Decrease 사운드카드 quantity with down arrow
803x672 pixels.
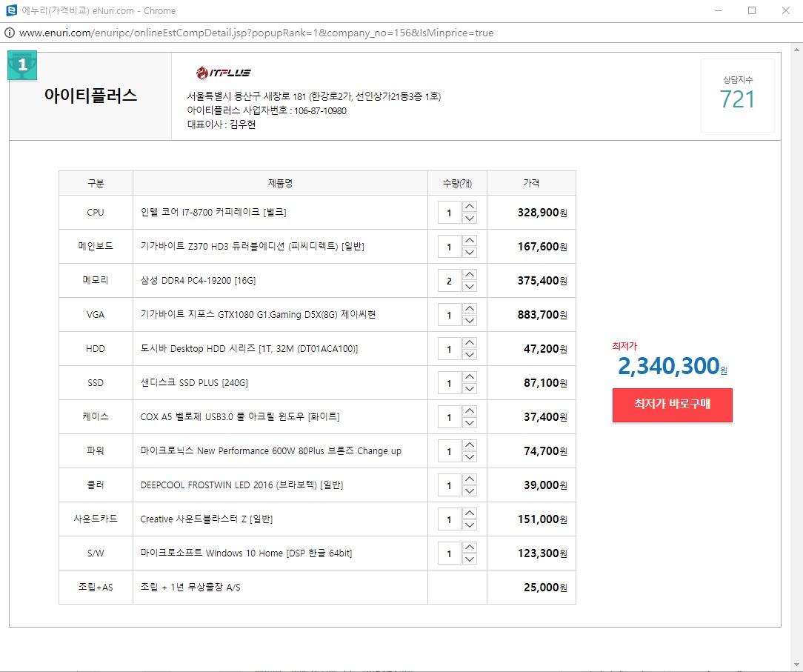click(x=470, y=525)
